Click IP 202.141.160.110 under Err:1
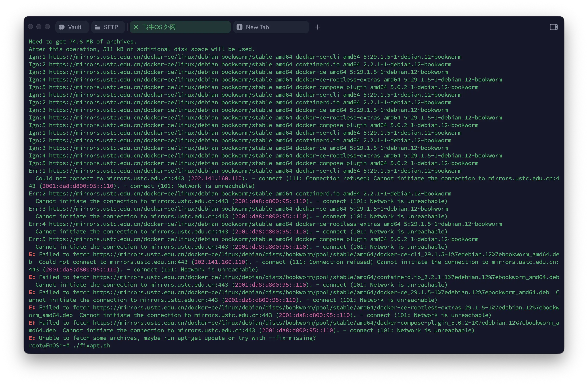This screenshot has height=385, width=588. [216, 179]
